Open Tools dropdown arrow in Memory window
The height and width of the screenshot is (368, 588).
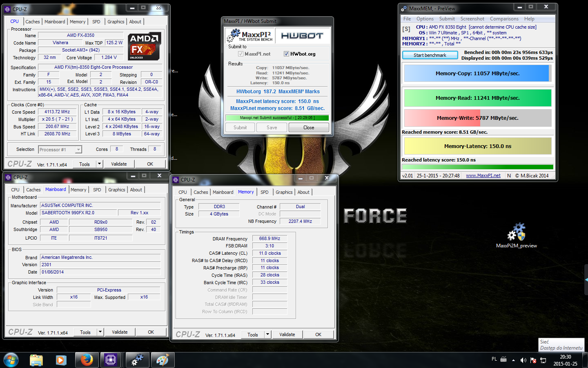point(267,334)
